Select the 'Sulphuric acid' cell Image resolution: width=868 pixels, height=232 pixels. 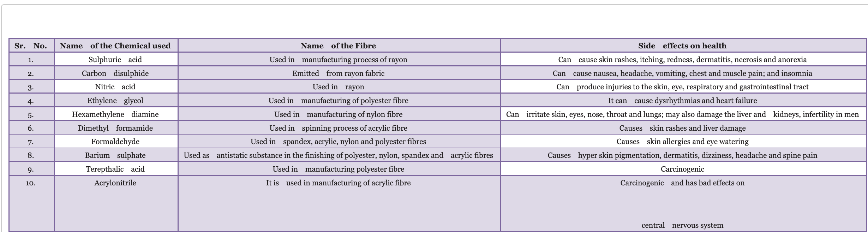pyautogui.click(x=116, y=59)
